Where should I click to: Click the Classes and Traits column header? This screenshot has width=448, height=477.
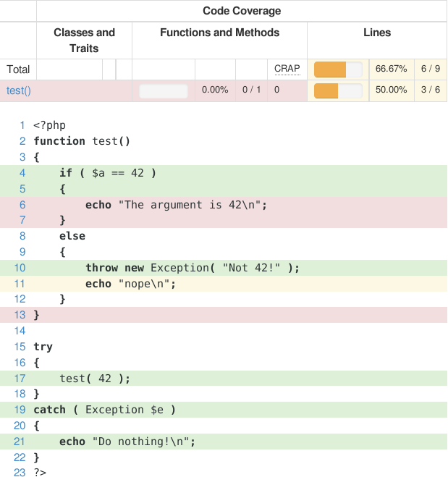click(84, 41)
